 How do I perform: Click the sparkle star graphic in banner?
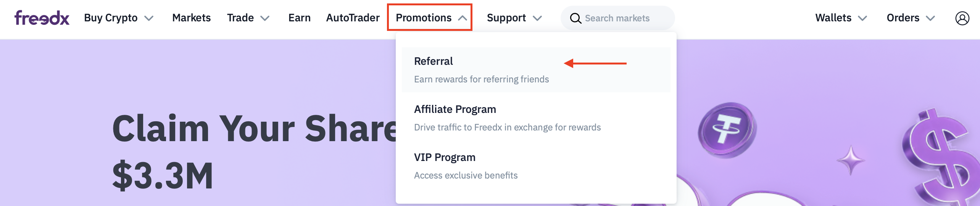pos(851,159)
